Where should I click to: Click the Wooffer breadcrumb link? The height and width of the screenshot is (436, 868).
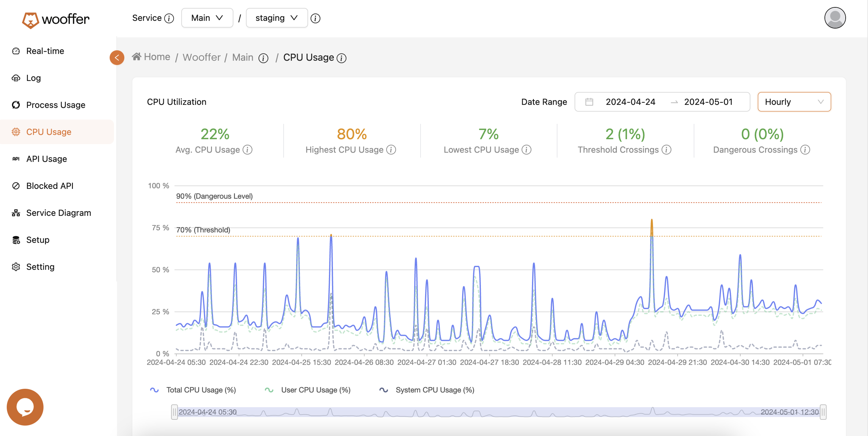201,57
